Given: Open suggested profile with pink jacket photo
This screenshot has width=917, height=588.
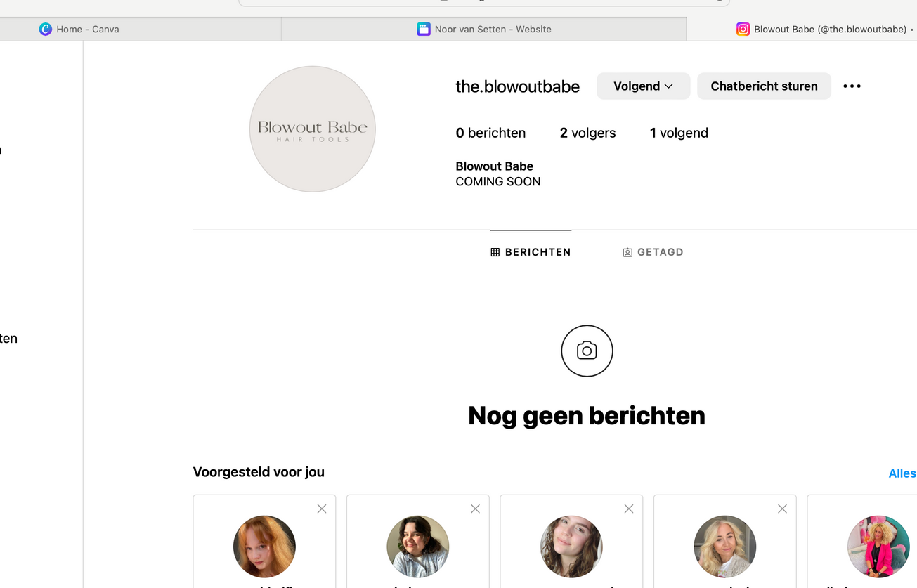Looking at the screenshot, I should (878, 547).
